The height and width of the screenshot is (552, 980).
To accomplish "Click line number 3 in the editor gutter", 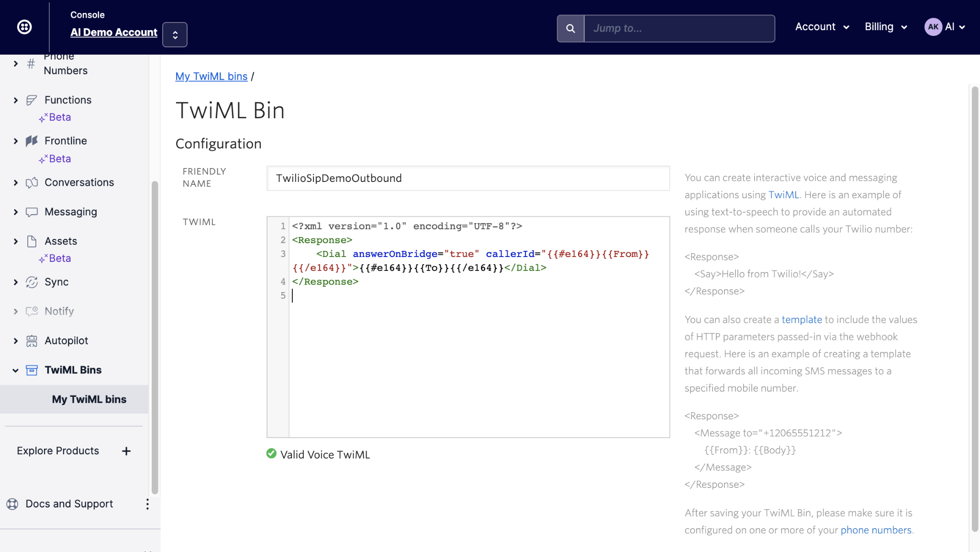I will click(x=283, y=254).
